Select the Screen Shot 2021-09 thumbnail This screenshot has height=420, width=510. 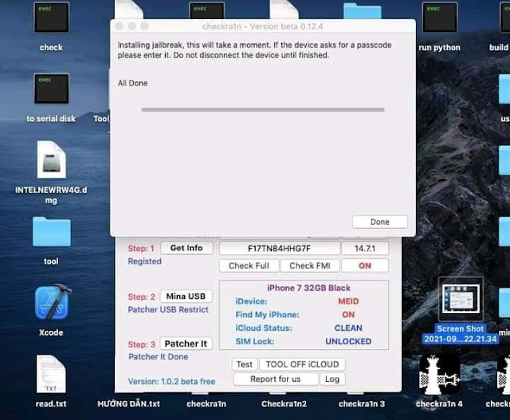tap(461, 300)
